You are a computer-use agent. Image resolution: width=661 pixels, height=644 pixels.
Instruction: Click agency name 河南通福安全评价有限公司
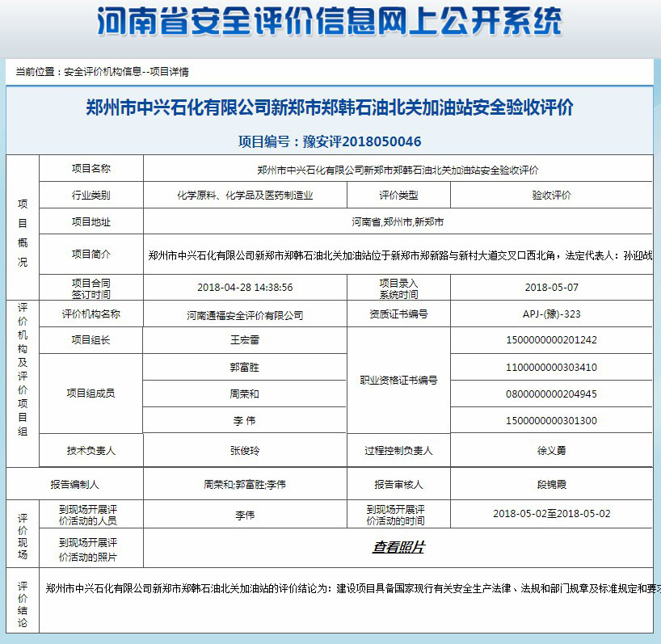(x=245, y=315)
